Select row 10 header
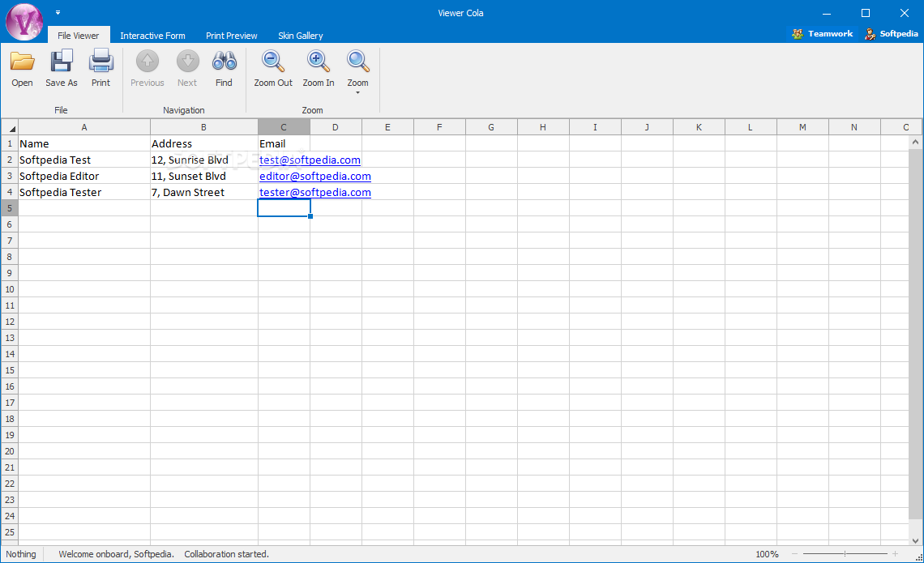 tap(10, 289)
